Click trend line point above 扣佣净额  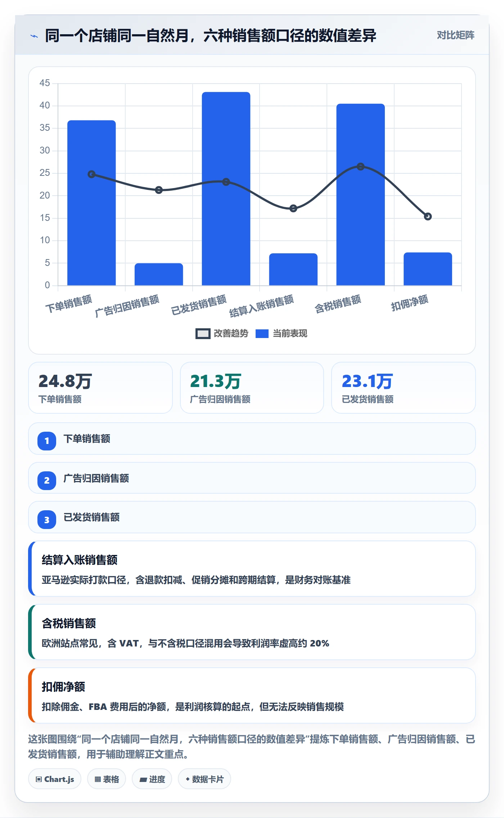coord(428,217)
